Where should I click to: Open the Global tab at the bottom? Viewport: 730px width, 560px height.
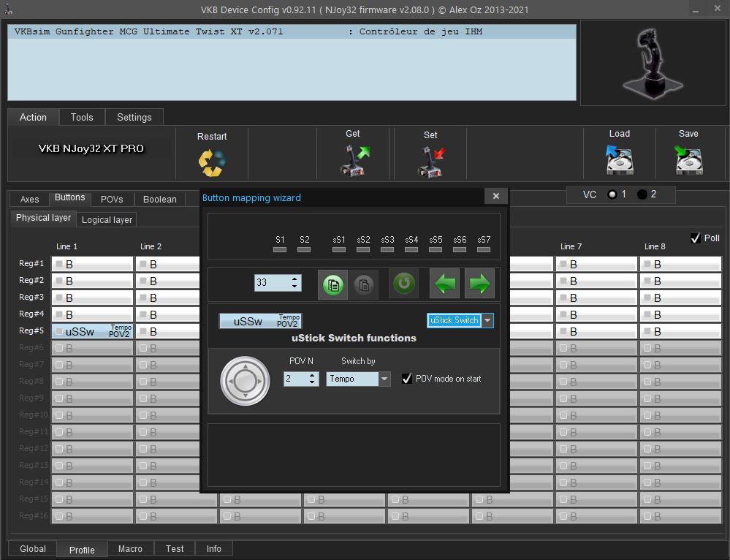(33, 549)
